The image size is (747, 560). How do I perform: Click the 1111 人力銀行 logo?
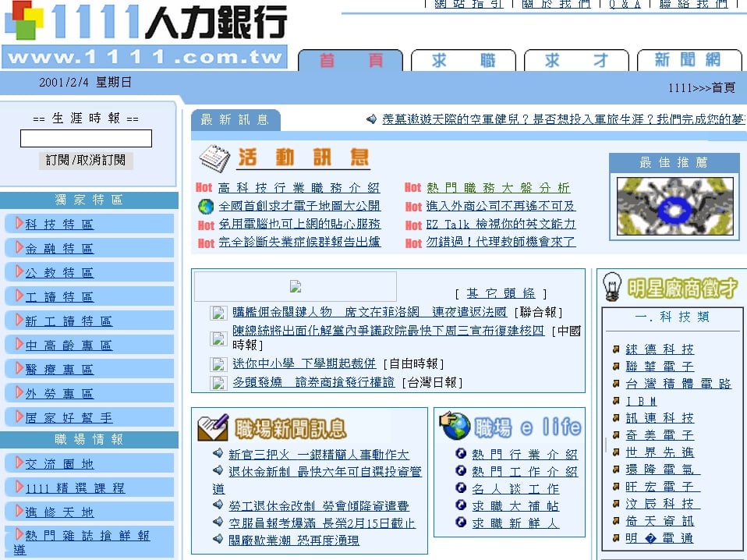pos(145,34)
